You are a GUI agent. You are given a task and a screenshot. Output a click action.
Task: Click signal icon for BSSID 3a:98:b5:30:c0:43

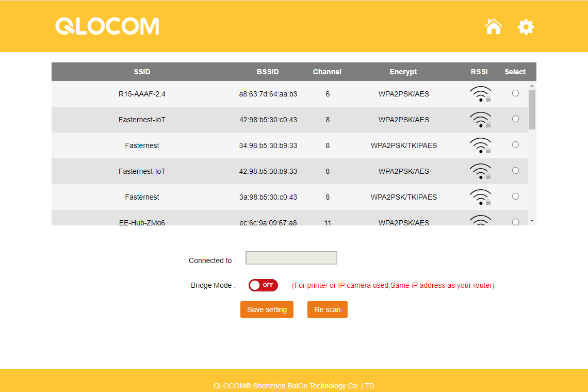pyautogui.click(x=480, y=197)
